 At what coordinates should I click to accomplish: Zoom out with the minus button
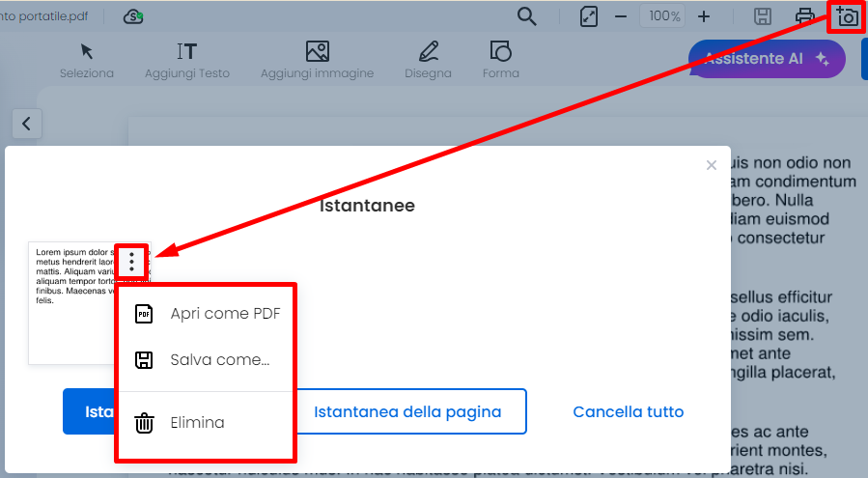(621, 16)
